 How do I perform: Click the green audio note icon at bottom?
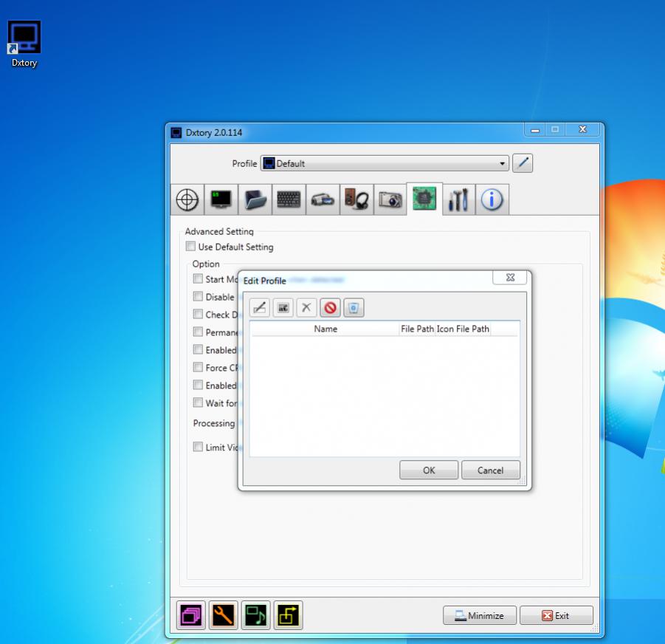255,615
